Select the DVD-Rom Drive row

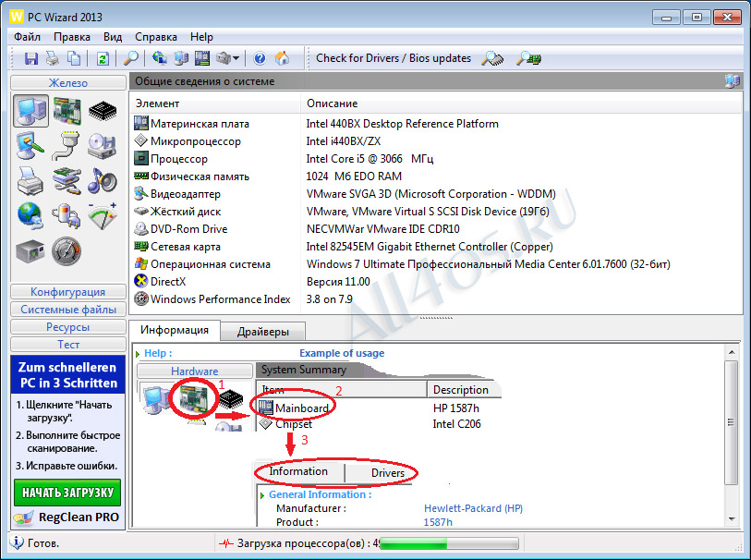(436, 229)
